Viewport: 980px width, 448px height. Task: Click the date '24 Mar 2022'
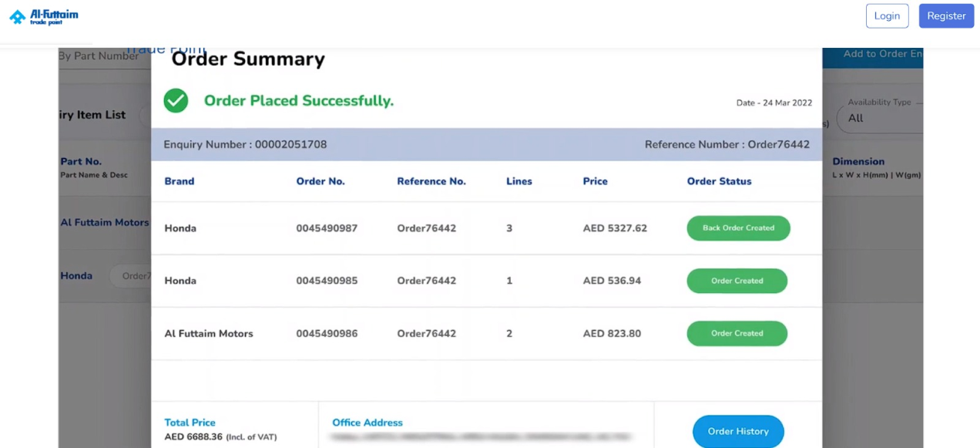(x=786, y=103)
